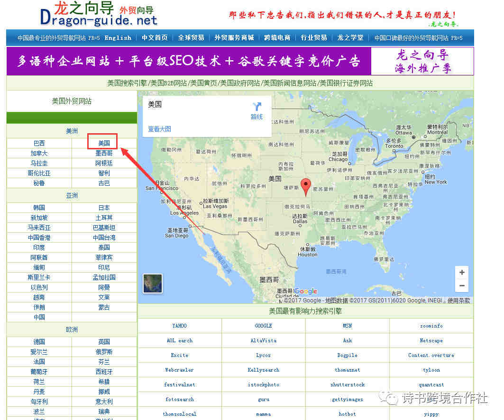Open the shutterstock link
This screenshot has width=504, height=420.
pos(348,384)
